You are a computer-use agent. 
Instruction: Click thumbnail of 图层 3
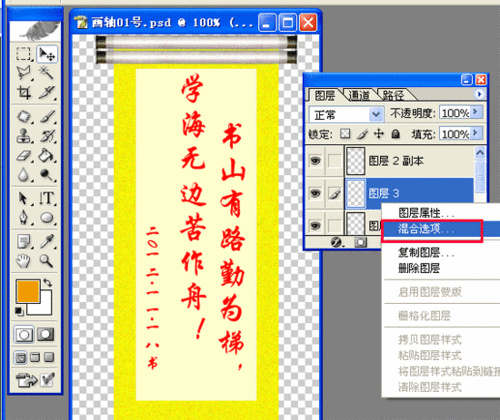click(355, 193)
